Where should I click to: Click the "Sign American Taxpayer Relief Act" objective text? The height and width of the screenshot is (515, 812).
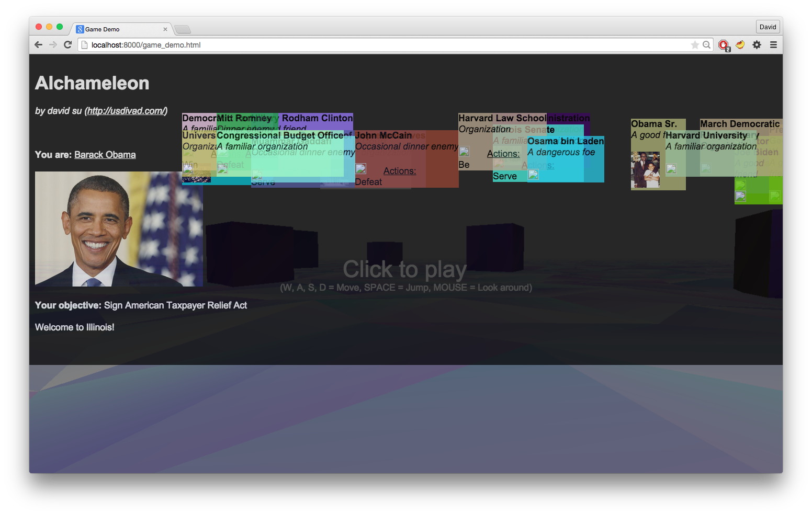click(x=175, y=305)
